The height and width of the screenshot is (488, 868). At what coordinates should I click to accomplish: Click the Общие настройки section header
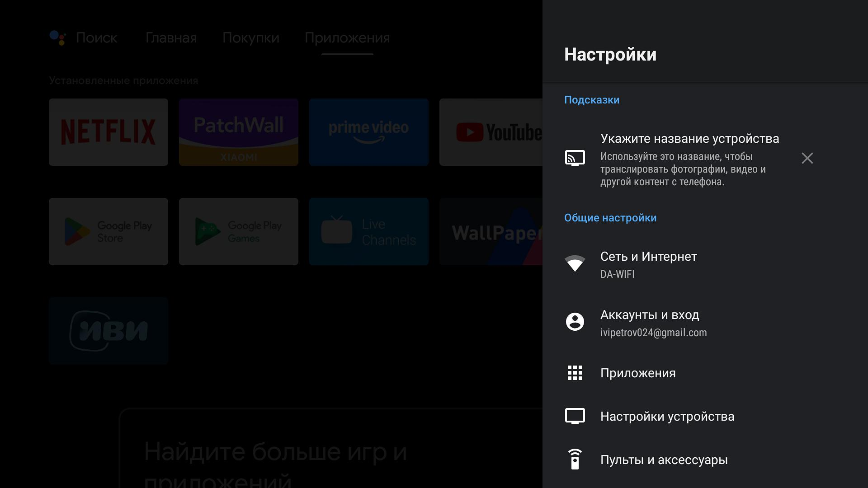[x=610, y=218]
